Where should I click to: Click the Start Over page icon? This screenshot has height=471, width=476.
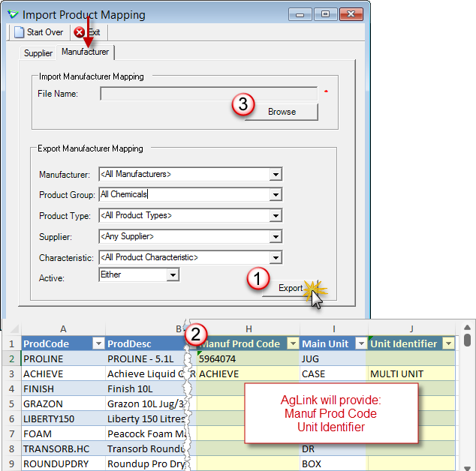[19, 31]
